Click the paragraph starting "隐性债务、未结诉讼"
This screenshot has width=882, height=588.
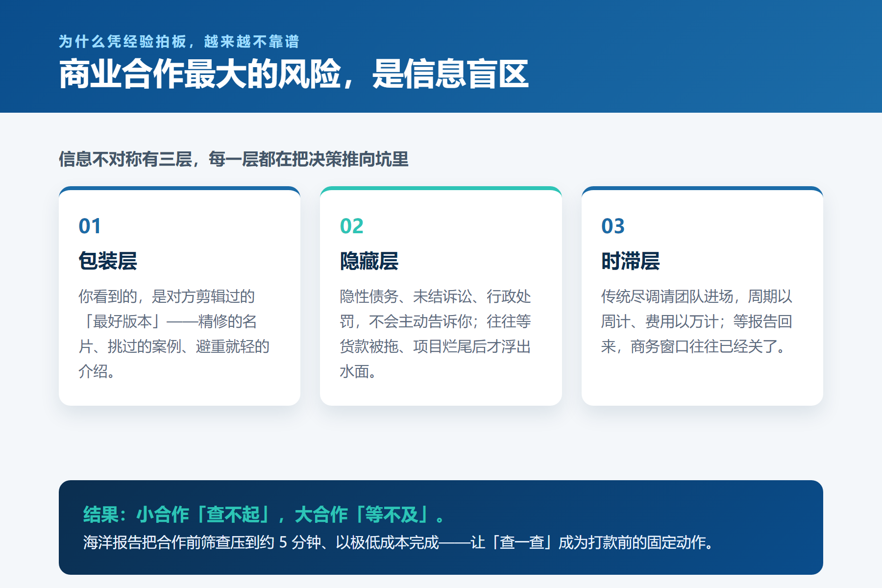tap(436, 334)
